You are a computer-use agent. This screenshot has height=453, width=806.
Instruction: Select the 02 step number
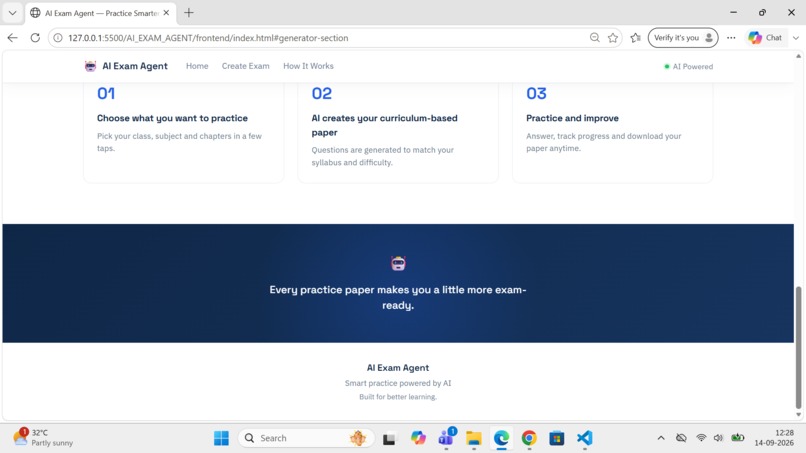tap(322, 93)
